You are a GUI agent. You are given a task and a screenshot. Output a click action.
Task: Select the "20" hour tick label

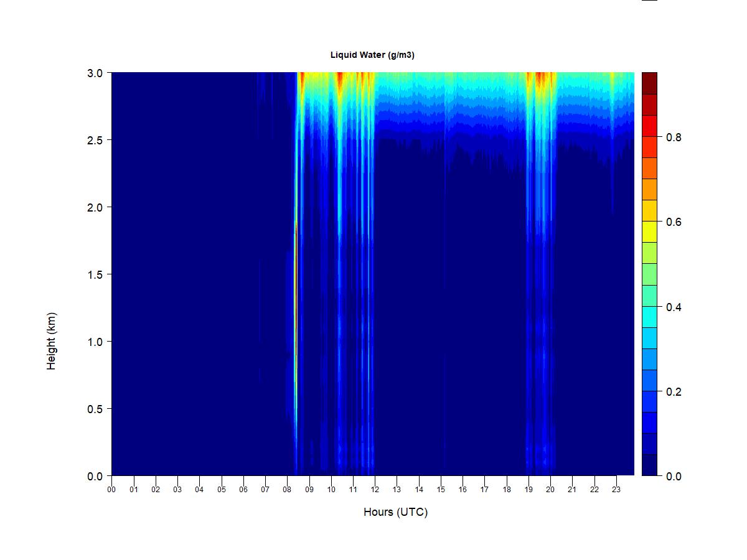pyautogui.click(x=550, y=490)
